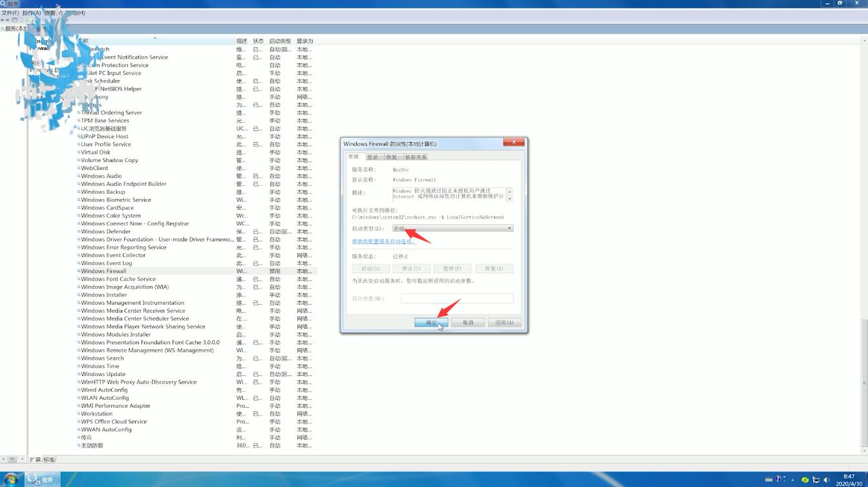Click the 确定 button in the properties dialog
Screen dimensions: 868x487
coord(432,322)
